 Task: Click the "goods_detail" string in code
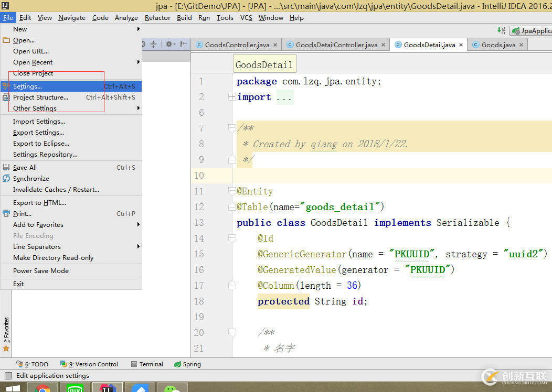339,206
